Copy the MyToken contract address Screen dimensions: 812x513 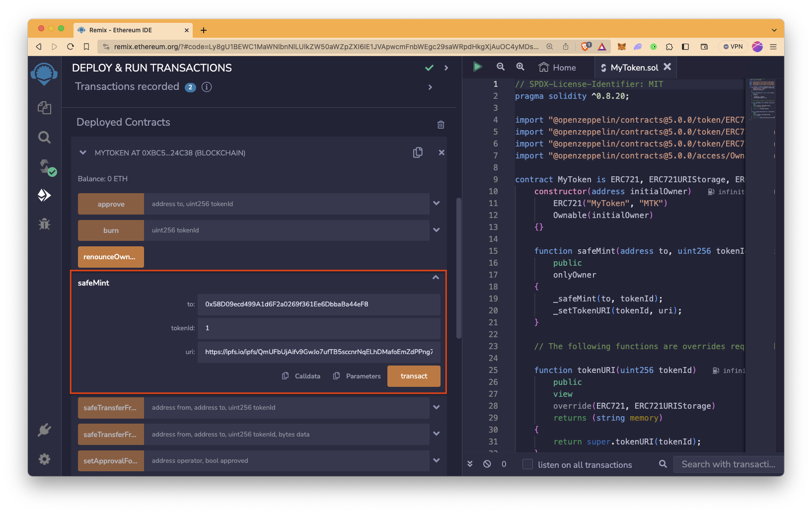point(418,152)
